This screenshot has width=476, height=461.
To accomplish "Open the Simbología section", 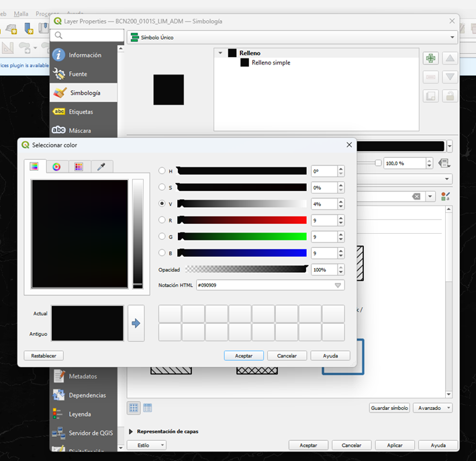I will tap(83, 93).
